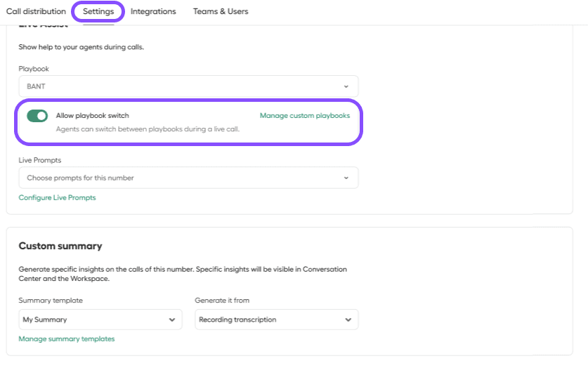Disable the Allow playbook switch toggle
Image resolution: width=588 pixels, height=368 pixels.
pyautogui.click(x=37, y=116)
